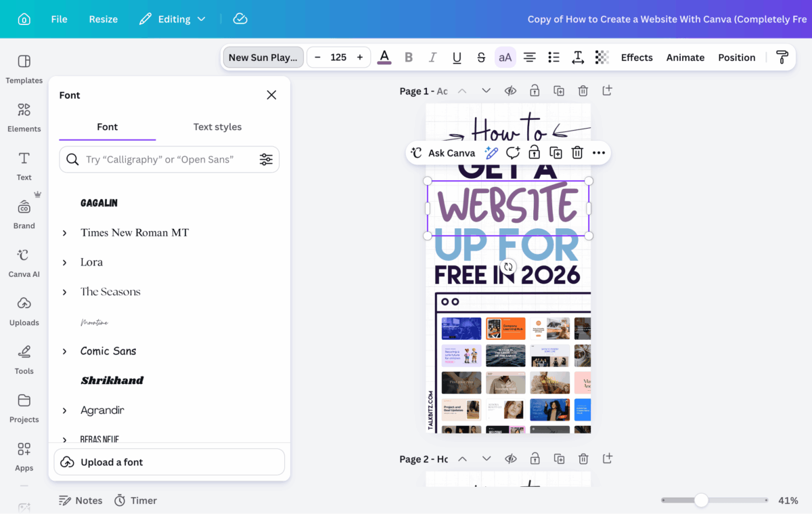The height and width of the screenshot is (514, 812).
Task: Select the Moontime script font
Action: [x=94, y=322]
